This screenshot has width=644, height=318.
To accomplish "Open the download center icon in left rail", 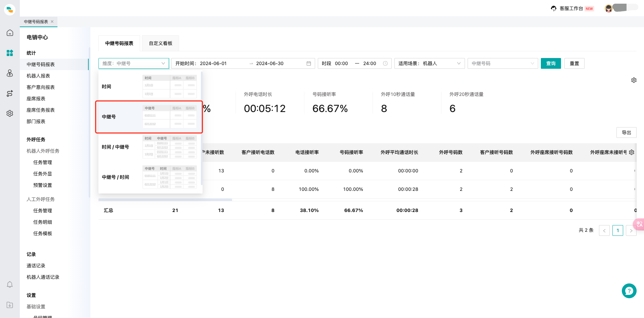I will pos(10,305).
